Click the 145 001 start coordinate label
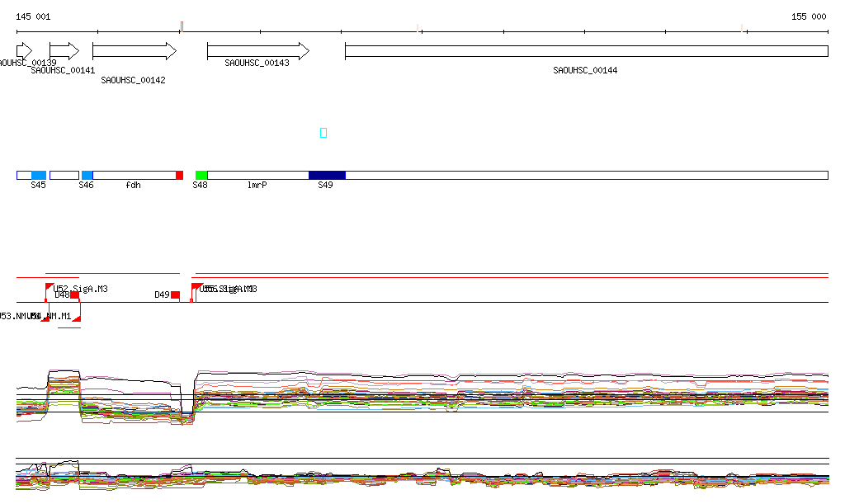Screen dimensions: 845x504 pyautogui.click(x=33, y=17)
